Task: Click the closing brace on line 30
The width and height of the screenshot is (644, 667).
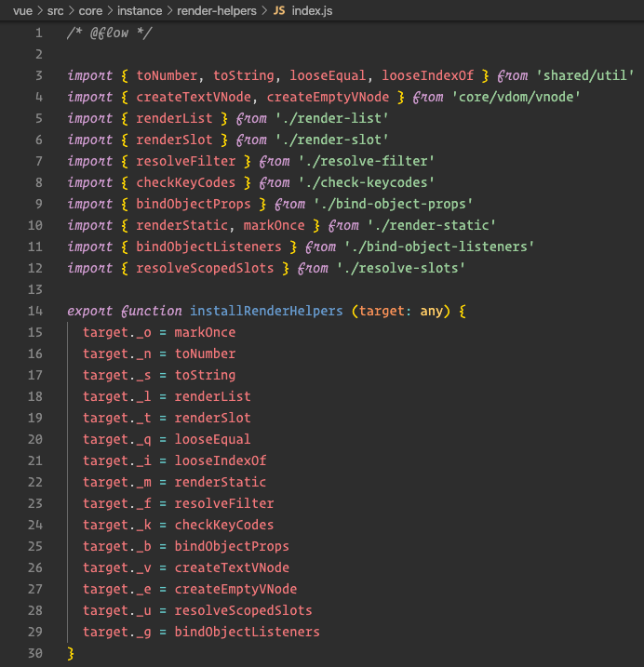Action: (71, 653)
